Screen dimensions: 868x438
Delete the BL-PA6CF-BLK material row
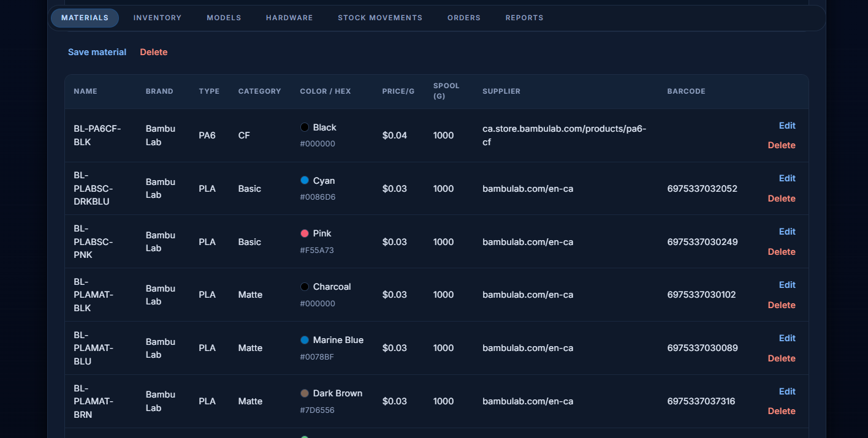782,145
